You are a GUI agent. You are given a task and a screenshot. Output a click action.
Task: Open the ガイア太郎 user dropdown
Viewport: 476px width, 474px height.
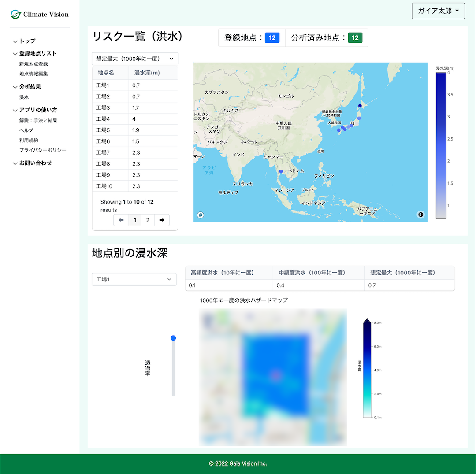point(438,11)
